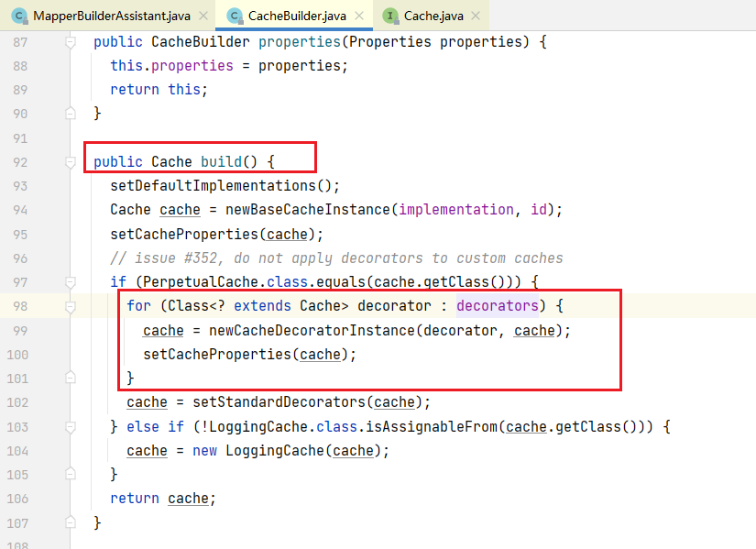
Task: Click the fold end marker at line 101
Action: click(x=71, y=378)
